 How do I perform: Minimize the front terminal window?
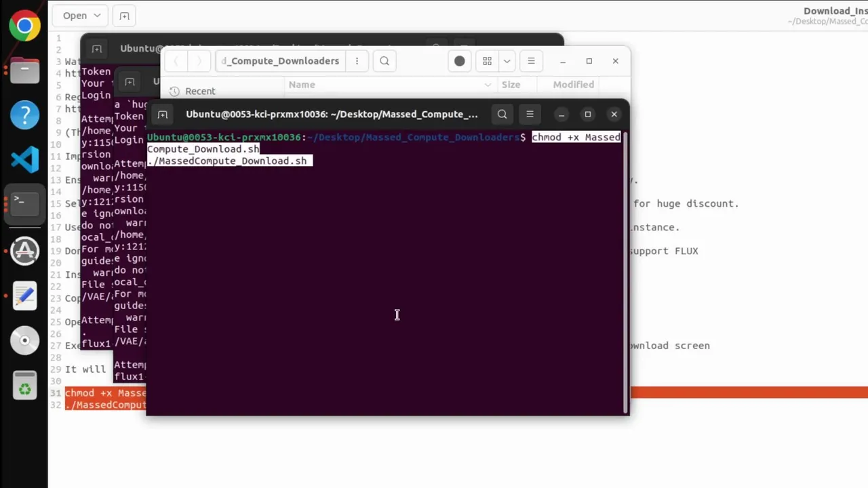pyautogui.click(x=561, y=115)
